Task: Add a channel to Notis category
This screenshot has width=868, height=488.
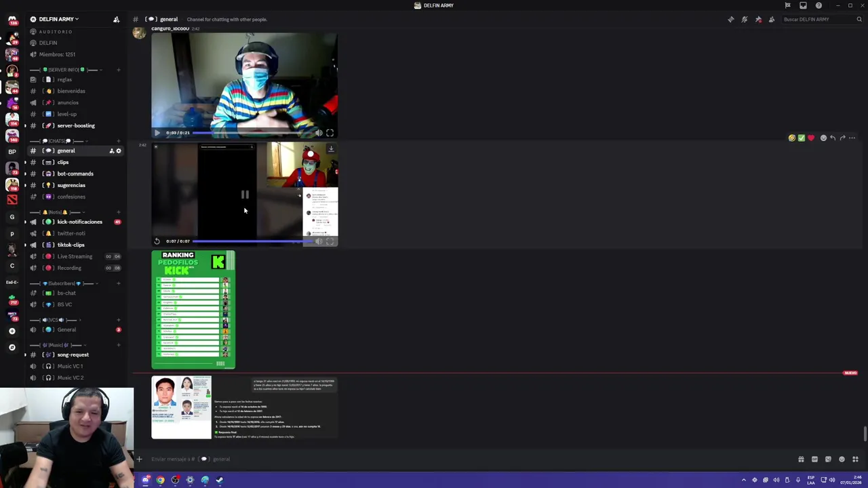Action: pos(119,212)
